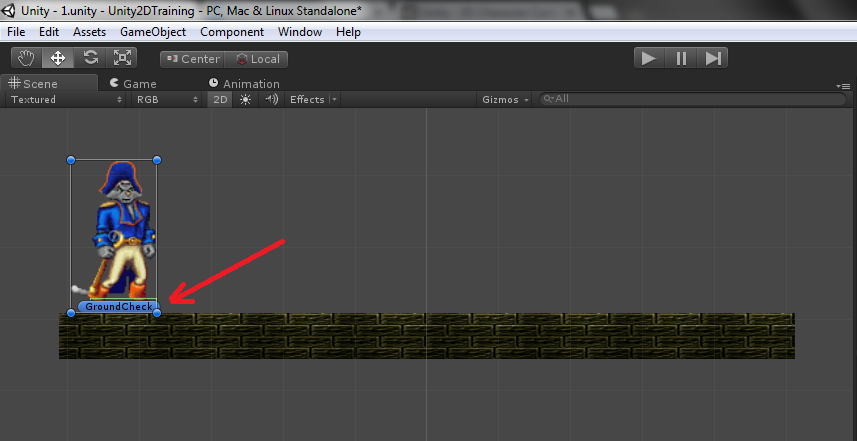Toggle Local/Global handle rotation button
This screenshot has height=441, width=857.
click(x=257, y=59)
